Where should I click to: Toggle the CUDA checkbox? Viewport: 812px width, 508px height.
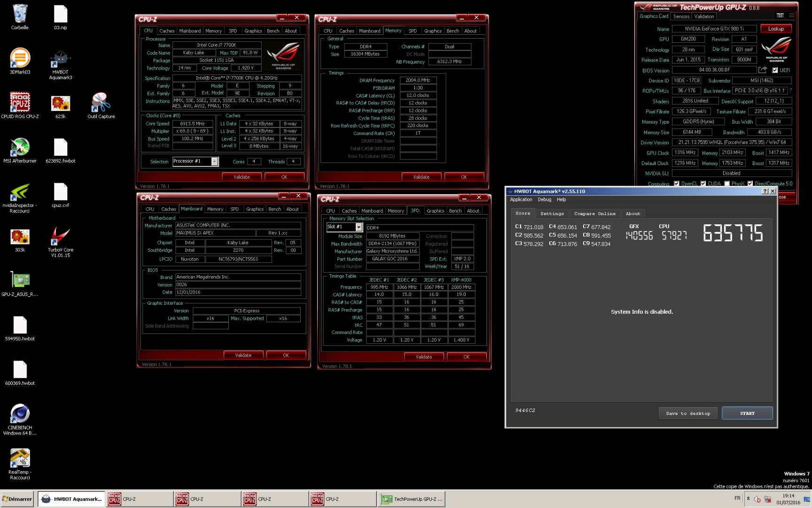[703, 183]
